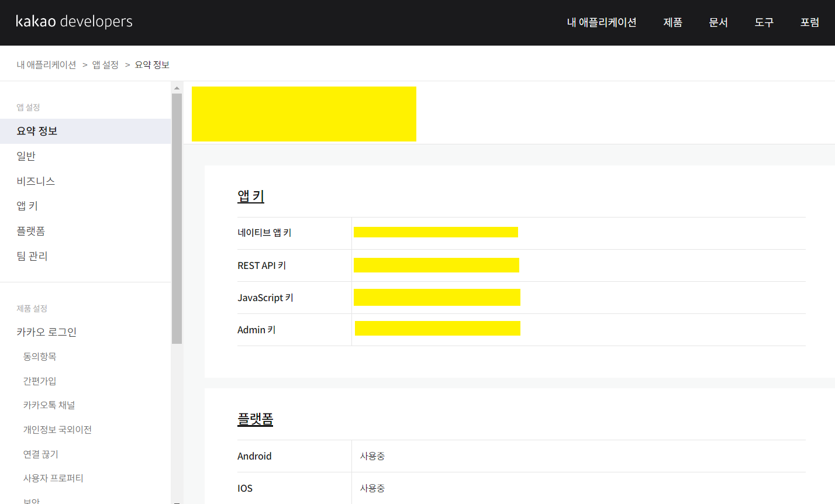The image size is (835, 504).
Task: Open the 제품 top menu
Action: pos(673,22)
